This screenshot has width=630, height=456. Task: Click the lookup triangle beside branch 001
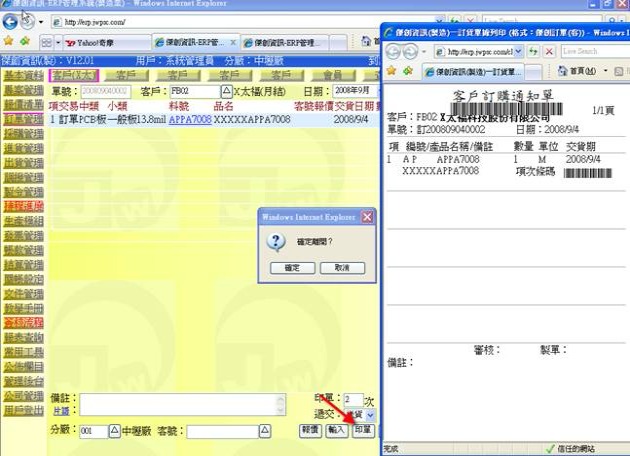click(114, 431)
